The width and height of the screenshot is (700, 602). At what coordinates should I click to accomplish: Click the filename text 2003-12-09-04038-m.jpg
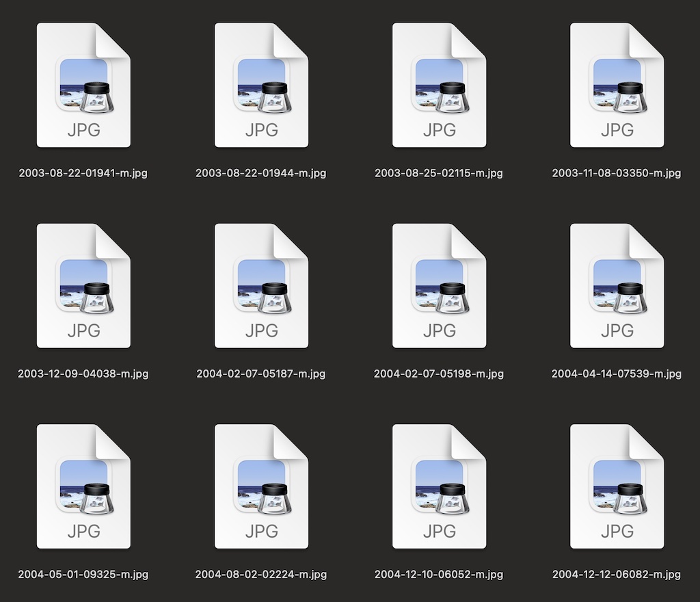pyautogui.click(x=83, y=374)
